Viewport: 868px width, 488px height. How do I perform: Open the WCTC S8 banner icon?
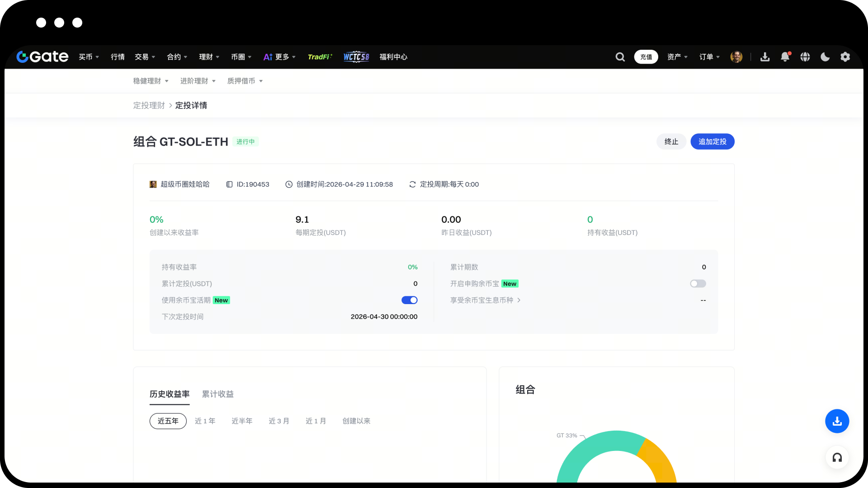[356, 57]
